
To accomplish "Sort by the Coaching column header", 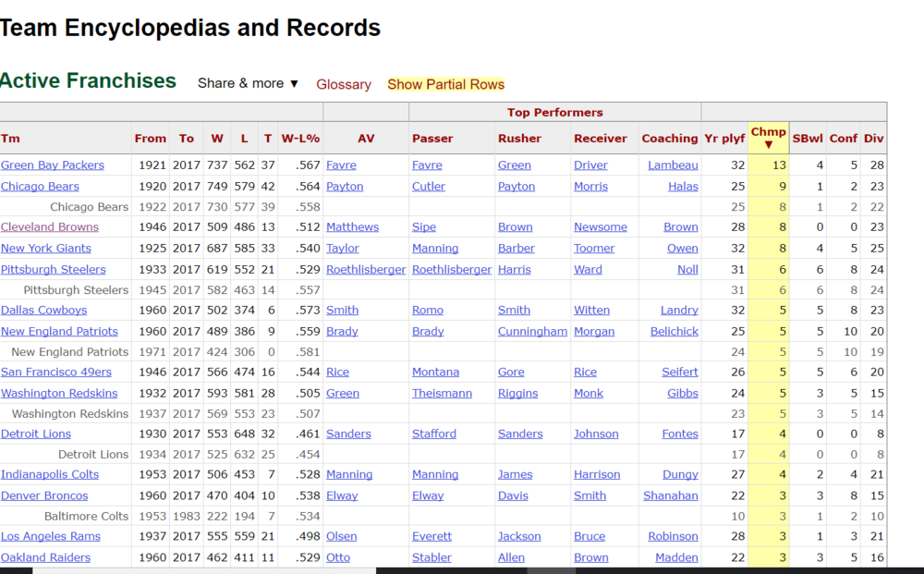I will (x=669, y=139).
